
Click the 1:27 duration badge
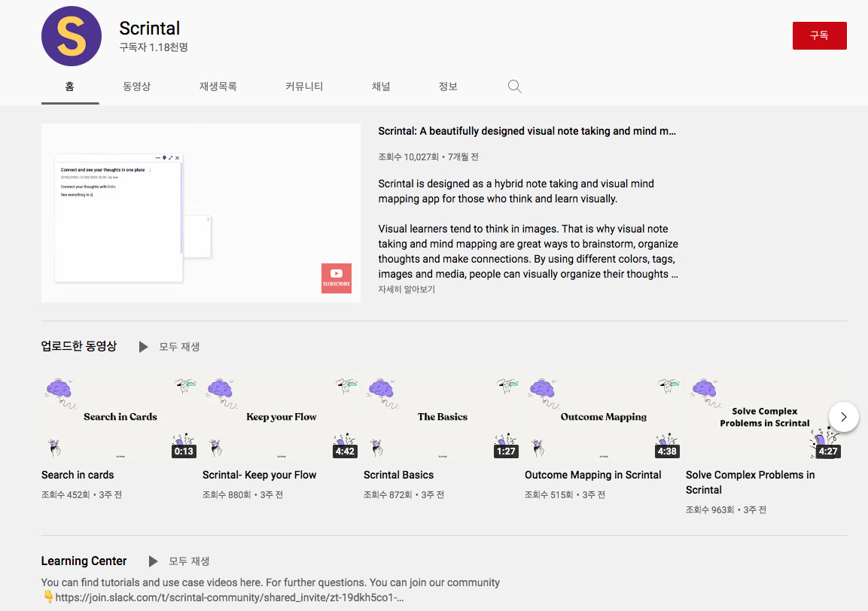pyautogui.click(x=506, y=451)
